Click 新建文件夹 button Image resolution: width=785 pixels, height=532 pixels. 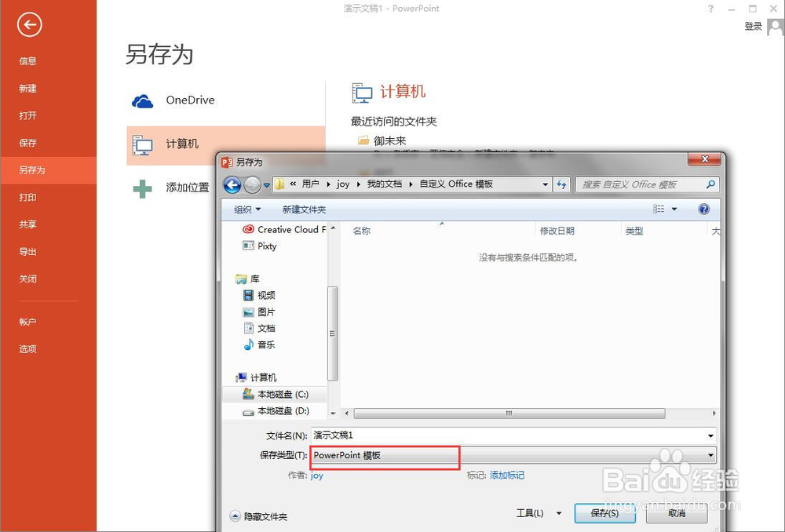click(304, 210)
